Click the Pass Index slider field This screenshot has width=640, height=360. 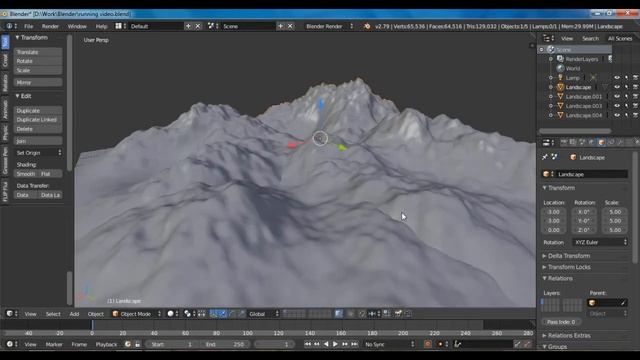pyautogui.click(x=561, y=322)
